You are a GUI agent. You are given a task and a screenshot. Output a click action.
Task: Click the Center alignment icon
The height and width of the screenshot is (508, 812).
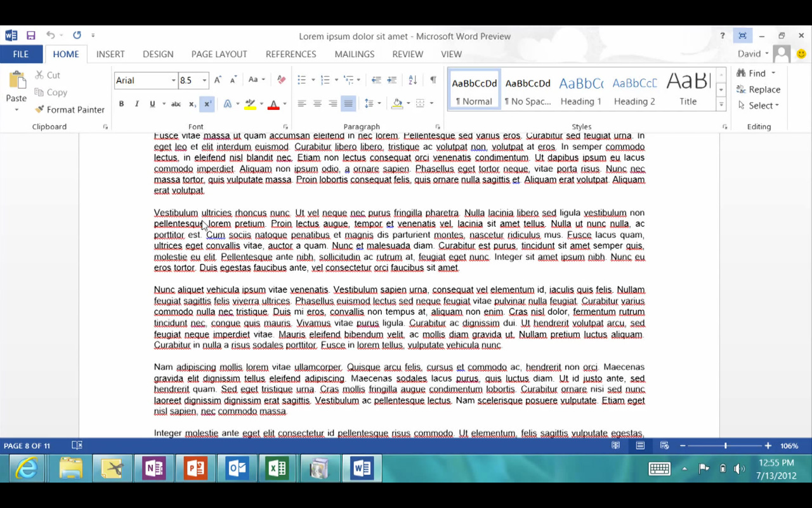pos(317,104)
